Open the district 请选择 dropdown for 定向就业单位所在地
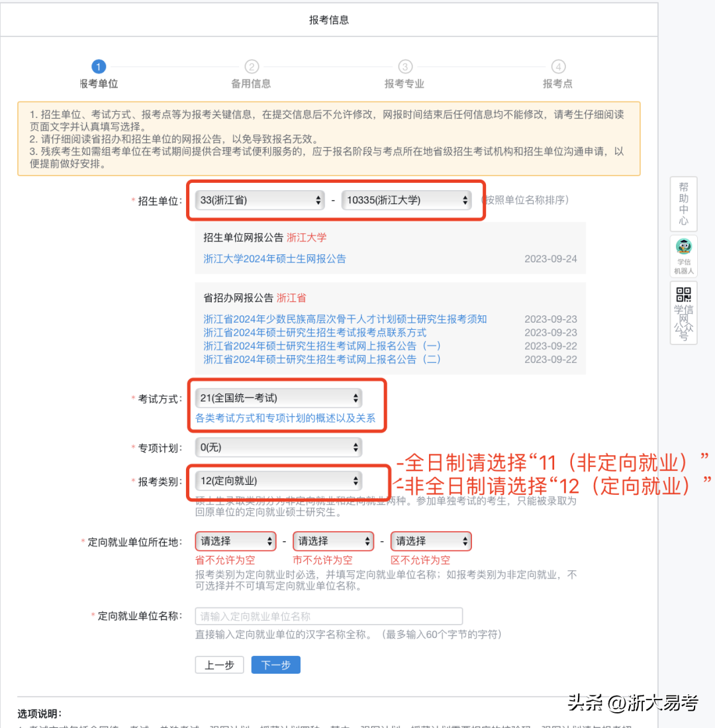The image size is (715, 728). coord(431,541)
